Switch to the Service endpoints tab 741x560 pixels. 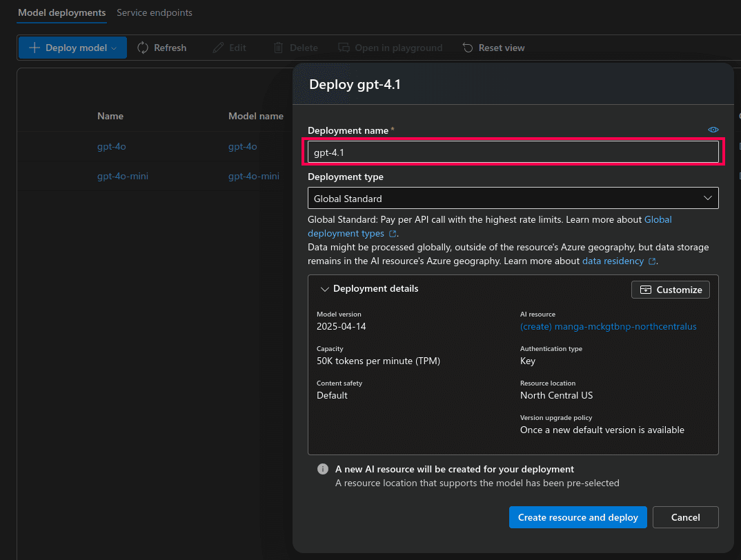(154, 12)
